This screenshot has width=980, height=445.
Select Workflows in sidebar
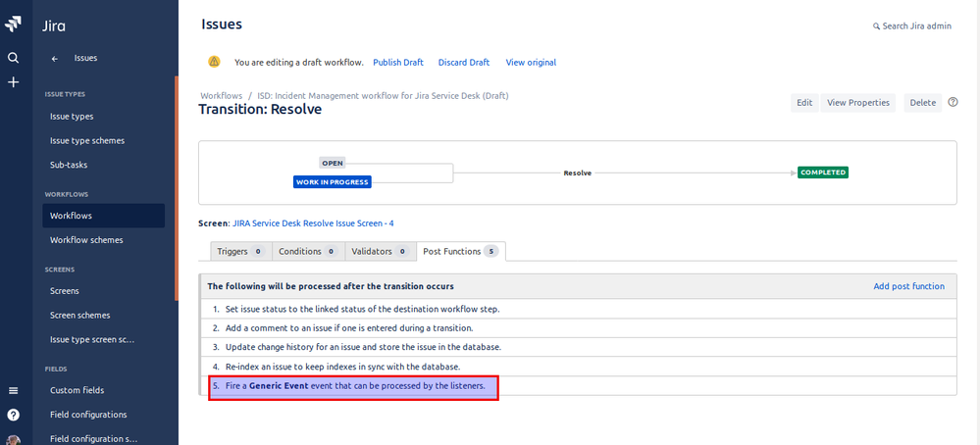[x=104, y=216]
